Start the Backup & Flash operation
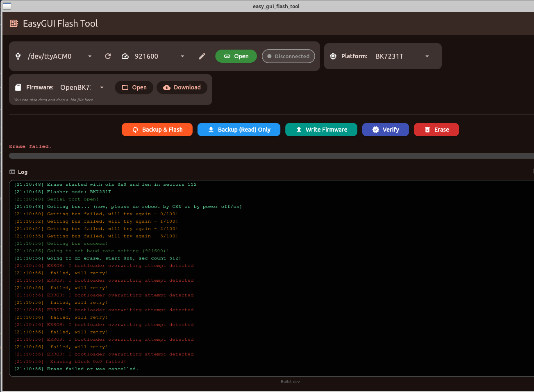This screenshot has height=392, width=534. click(x=157, y=130)
